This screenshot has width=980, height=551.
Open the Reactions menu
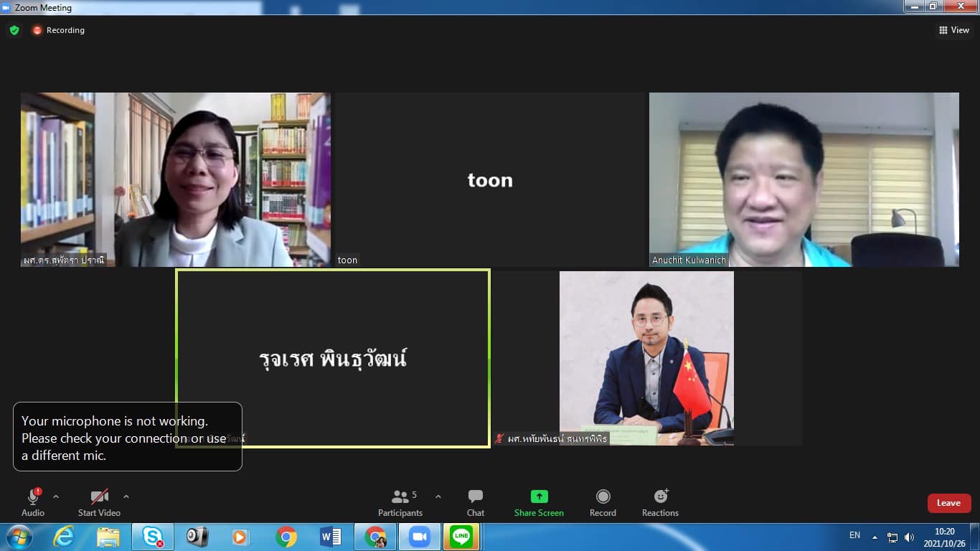pyautogui.click(x=660, y=502)
